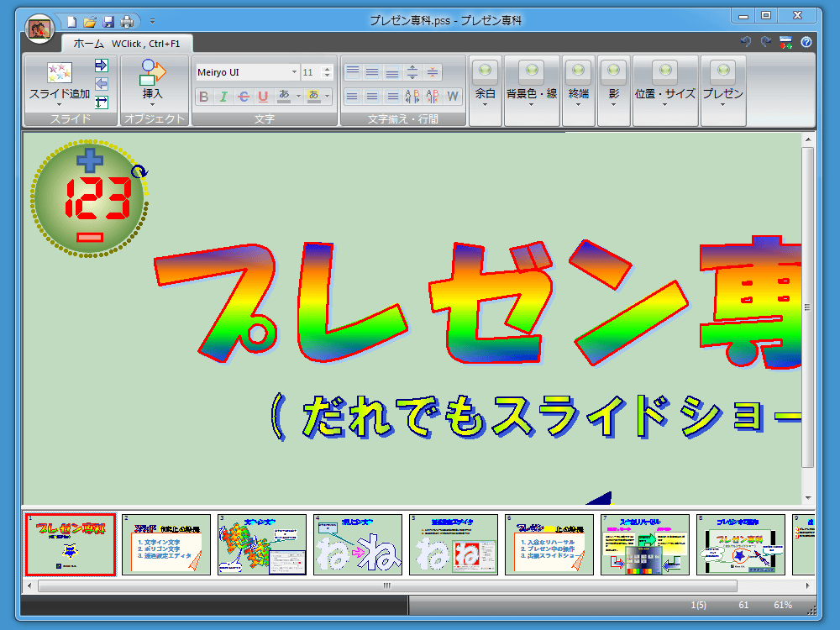This screenshot has height=630, width=840.
Task: Undo the last action
Action: click(745, 42)
